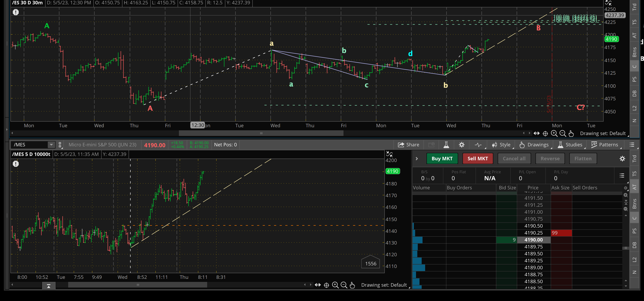This screenshot has width=644, height=301.
Task: Click upper chart horizontal scrollbar thumb
Action: click(x=261, y=133)
